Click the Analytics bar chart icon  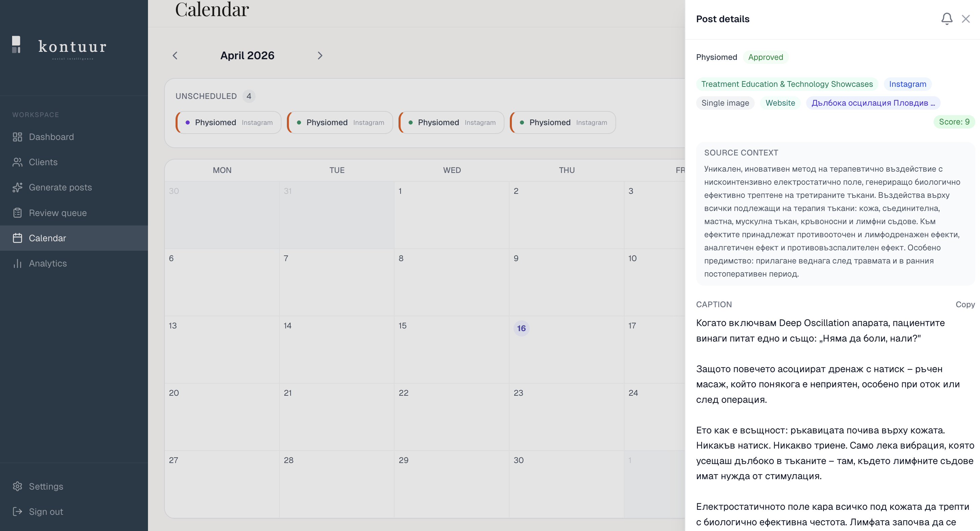(x=17, y=263)
